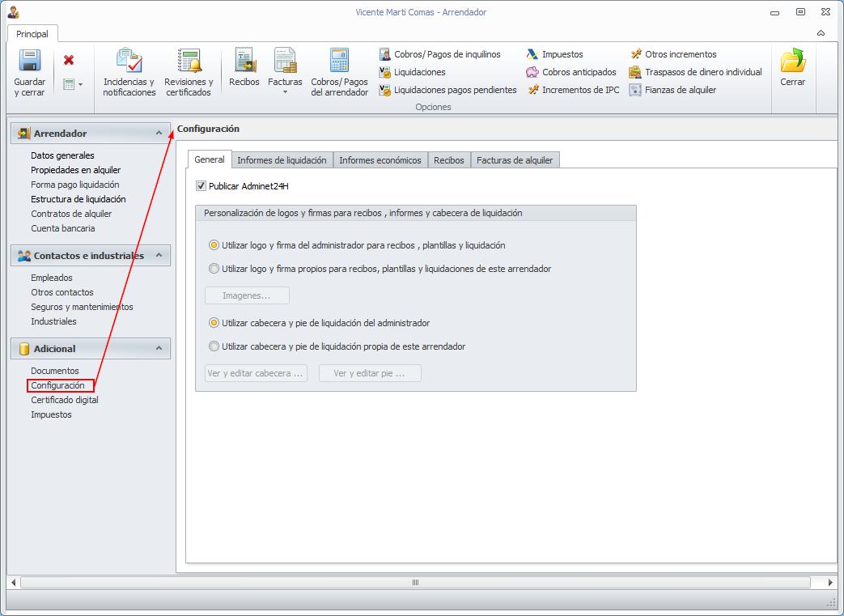Open Impuestos in Adicional section

click(51, 414)
